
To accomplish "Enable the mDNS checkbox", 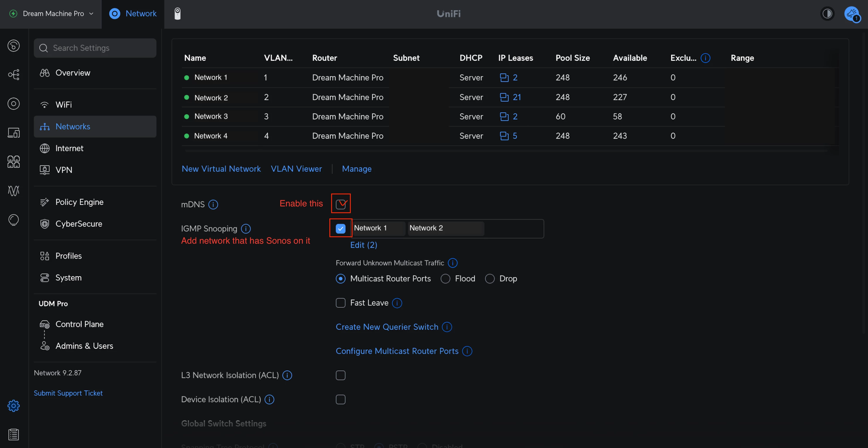I will click(340, 204).
